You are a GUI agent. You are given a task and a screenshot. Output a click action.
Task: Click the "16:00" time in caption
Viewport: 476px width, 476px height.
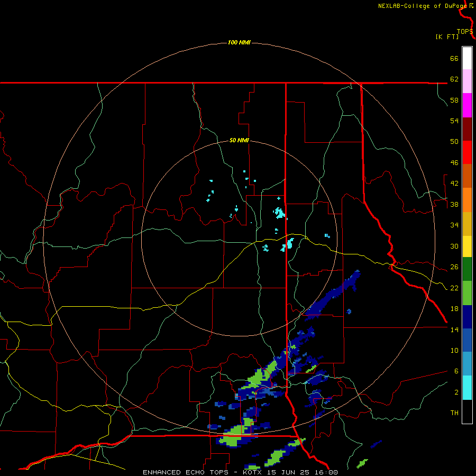click(x=326, y=472)
